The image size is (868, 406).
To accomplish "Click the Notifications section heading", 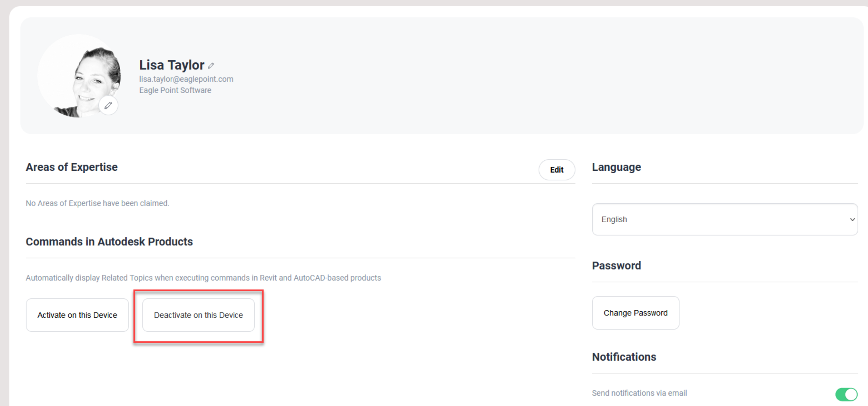I will click(624, 357).
